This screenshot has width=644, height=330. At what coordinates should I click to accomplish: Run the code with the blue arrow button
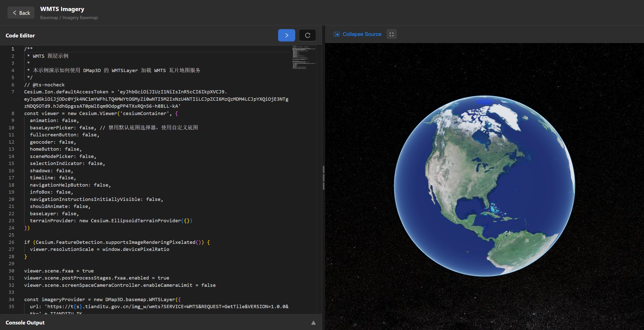pos(286,35)
